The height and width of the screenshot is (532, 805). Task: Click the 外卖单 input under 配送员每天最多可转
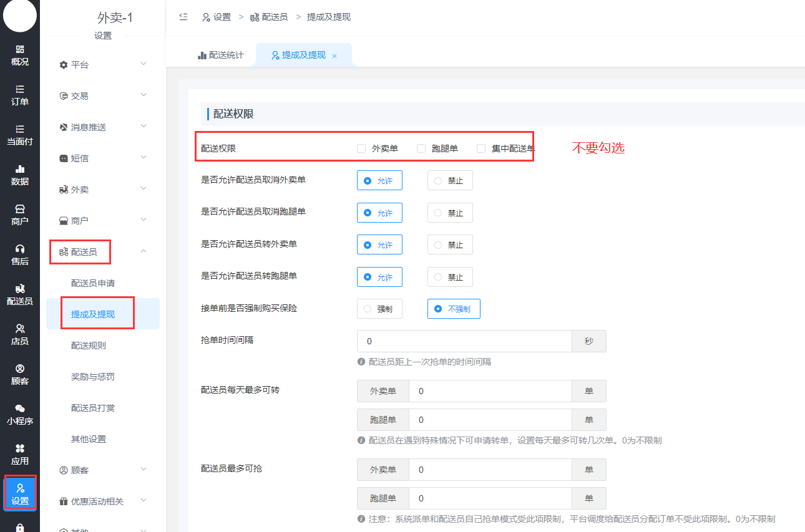(x=490, y=391)
